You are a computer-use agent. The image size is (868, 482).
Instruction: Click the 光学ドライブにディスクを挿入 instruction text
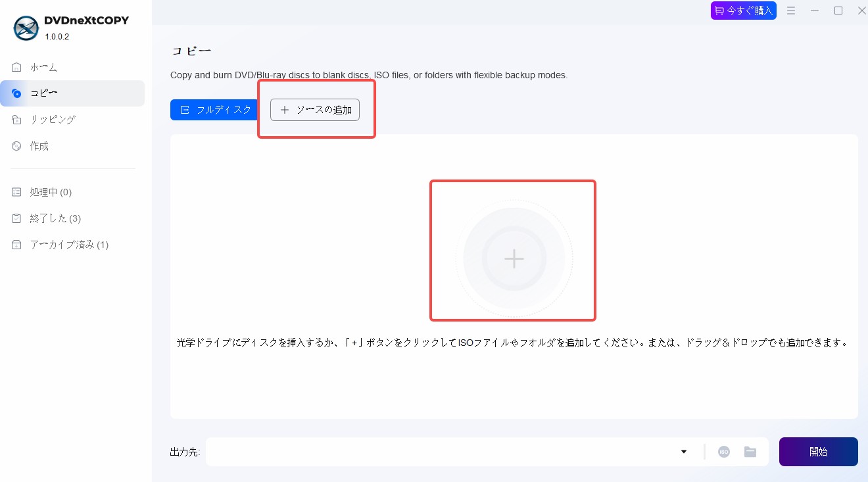(x=513, y=343)
